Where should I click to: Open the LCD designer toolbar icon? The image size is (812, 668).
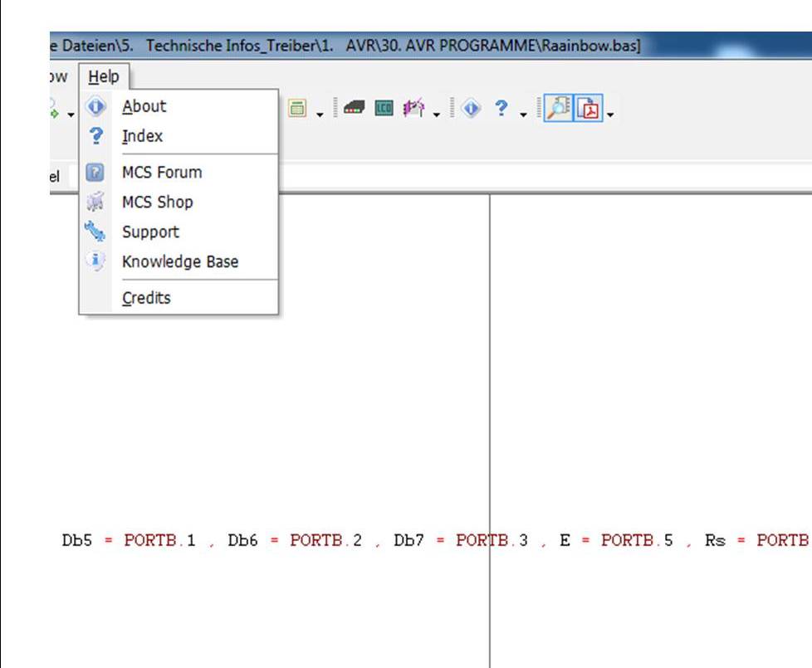click(383, 109)
